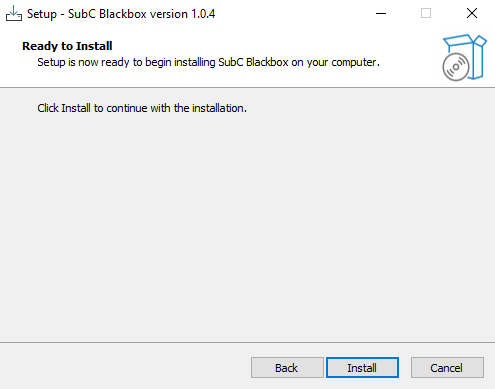Minimize the SubC Blackbox setup window
The width and height of the screenshot is (495, 389).
(x=381, y=14)
